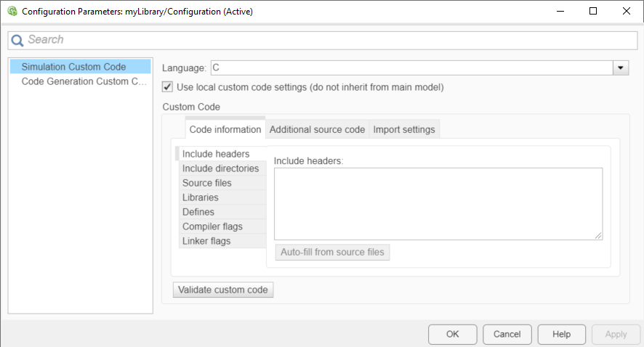Open the Import settings tab

pos(404,130)
